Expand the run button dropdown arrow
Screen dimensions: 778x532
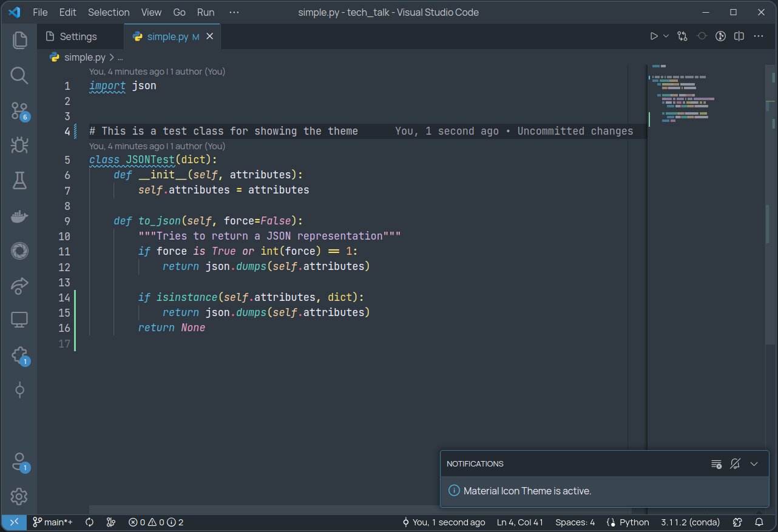tap(666, 36)
